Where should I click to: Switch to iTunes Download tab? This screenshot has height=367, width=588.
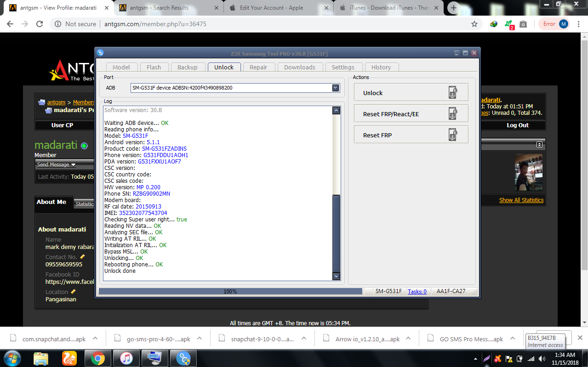(389, 8)
